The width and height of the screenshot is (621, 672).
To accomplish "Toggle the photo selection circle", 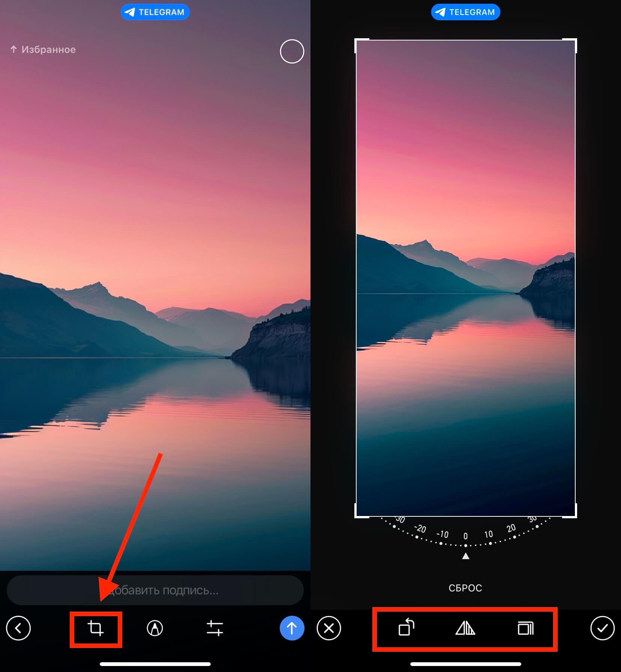I will click(292, 51).
